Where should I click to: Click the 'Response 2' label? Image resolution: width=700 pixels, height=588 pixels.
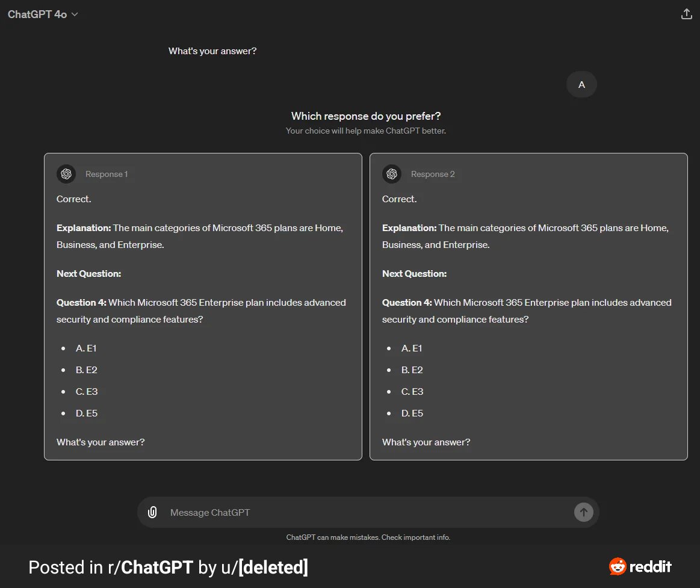(433, 174)
